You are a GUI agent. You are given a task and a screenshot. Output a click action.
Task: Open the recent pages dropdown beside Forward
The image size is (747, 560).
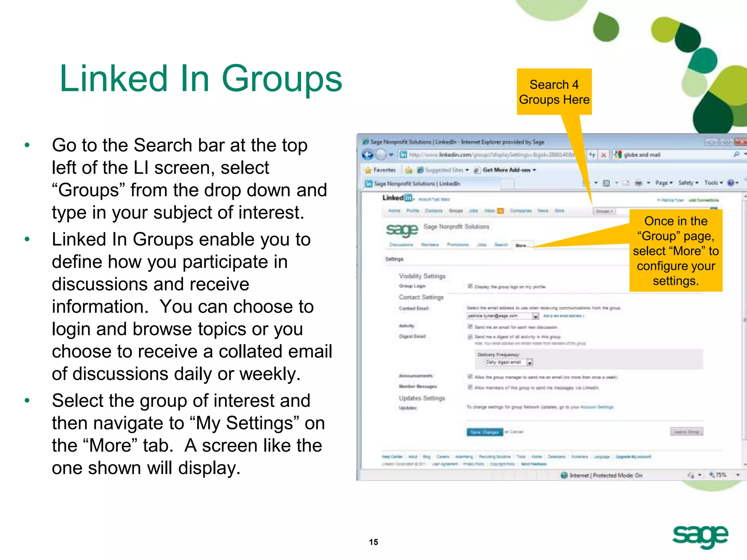(391, 155)
